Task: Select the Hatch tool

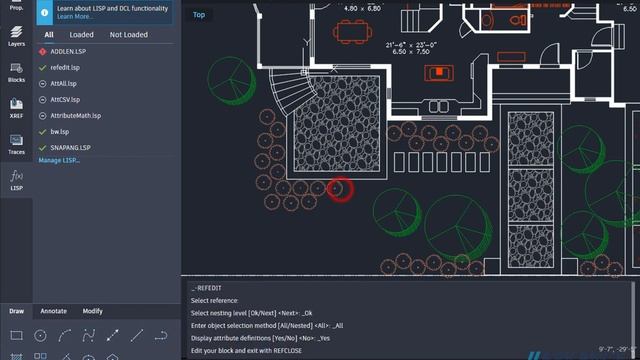Action: click(x=16, y=356)
